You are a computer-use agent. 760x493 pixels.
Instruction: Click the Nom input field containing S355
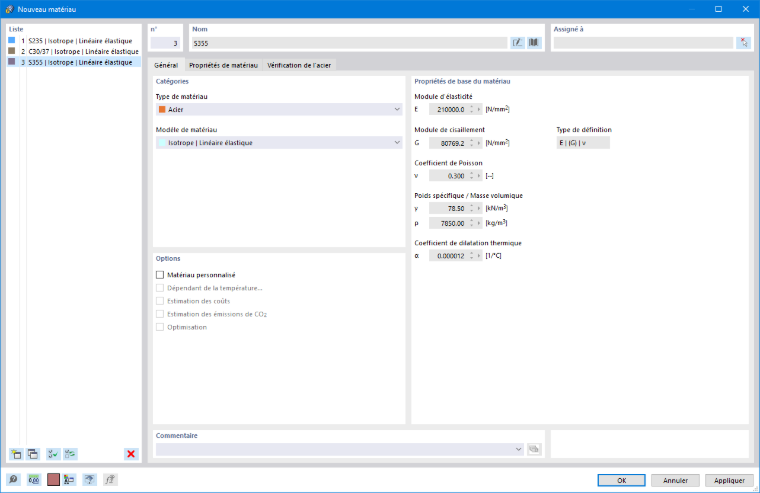(x=349, y=43)
